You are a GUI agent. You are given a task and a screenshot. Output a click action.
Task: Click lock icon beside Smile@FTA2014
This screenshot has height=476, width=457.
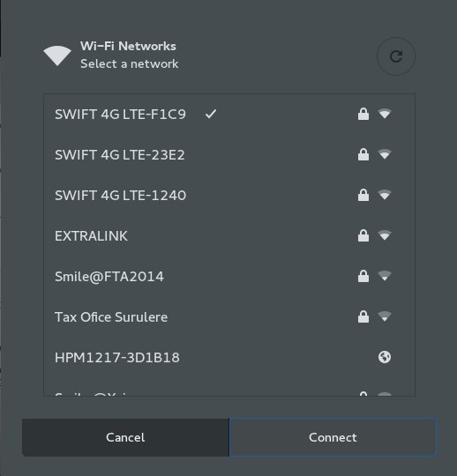click(x=363, y=276)
